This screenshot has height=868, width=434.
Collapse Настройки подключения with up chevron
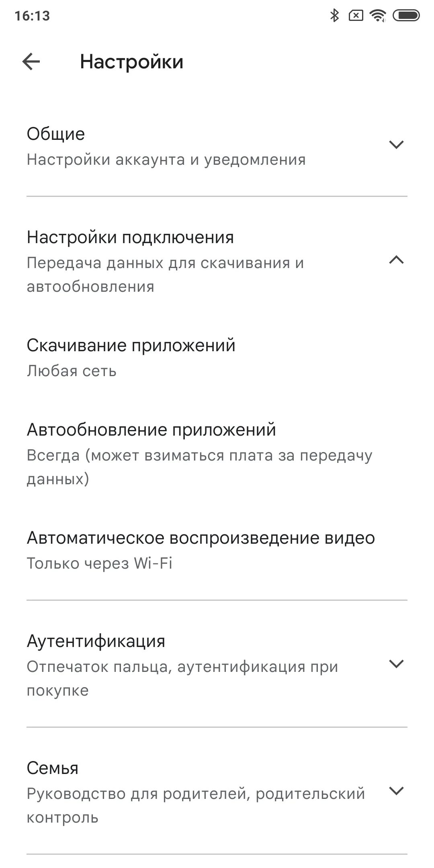396,260
